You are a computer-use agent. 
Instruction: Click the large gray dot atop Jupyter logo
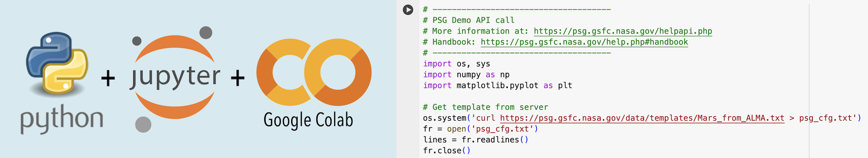[x=206, y=33]
